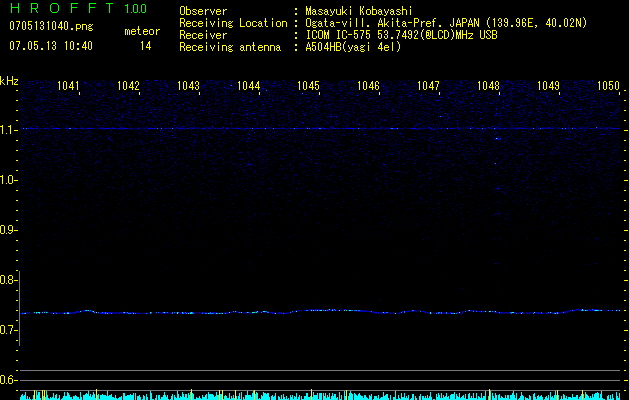Select the 1047 time marker

coord(428,87)
